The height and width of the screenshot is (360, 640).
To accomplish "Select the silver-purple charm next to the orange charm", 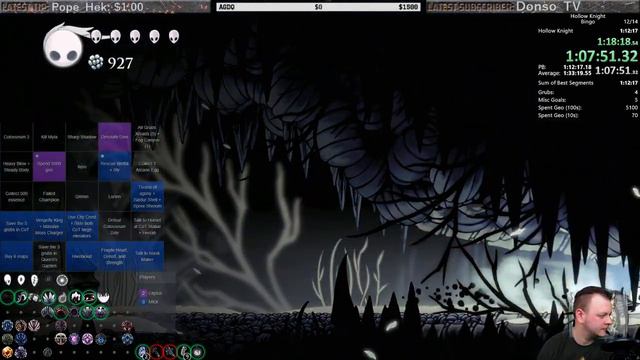I will click(21, 352).
